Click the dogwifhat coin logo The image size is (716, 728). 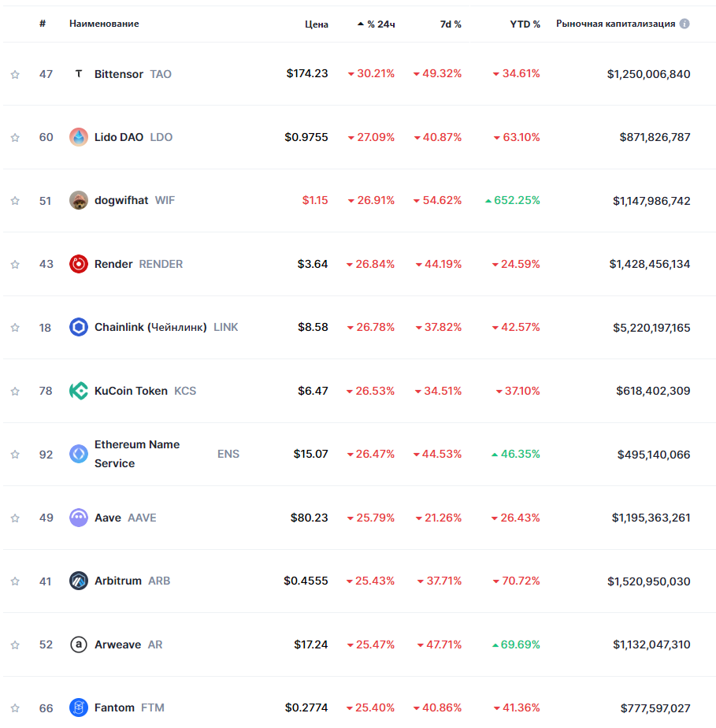(x=79, y=200)
